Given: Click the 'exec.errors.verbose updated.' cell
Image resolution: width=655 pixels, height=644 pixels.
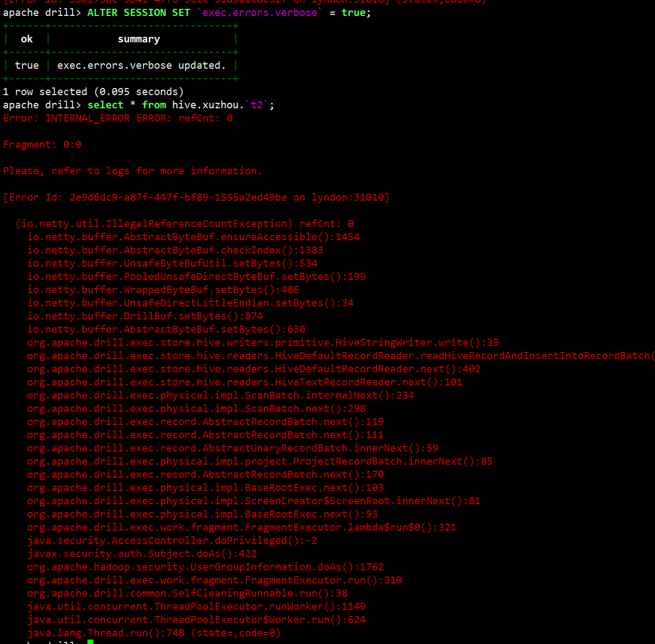Looking at the screenshot, I should [141, 65].
